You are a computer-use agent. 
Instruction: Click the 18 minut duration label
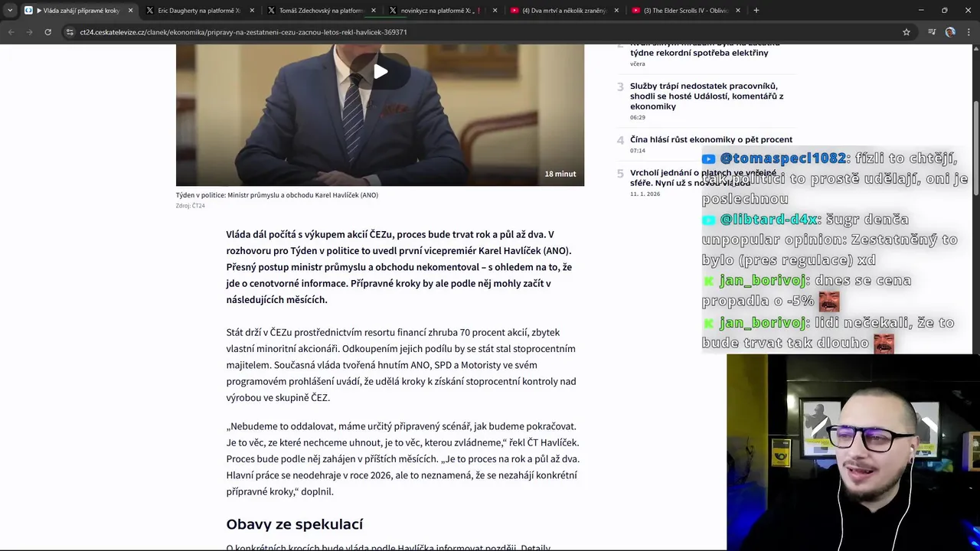[560, 174]
